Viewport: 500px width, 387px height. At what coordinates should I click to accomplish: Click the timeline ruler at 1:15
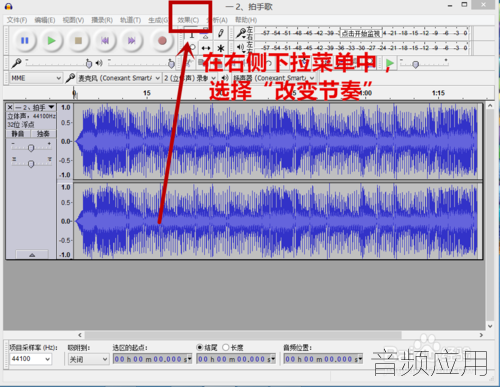point(438,93)
